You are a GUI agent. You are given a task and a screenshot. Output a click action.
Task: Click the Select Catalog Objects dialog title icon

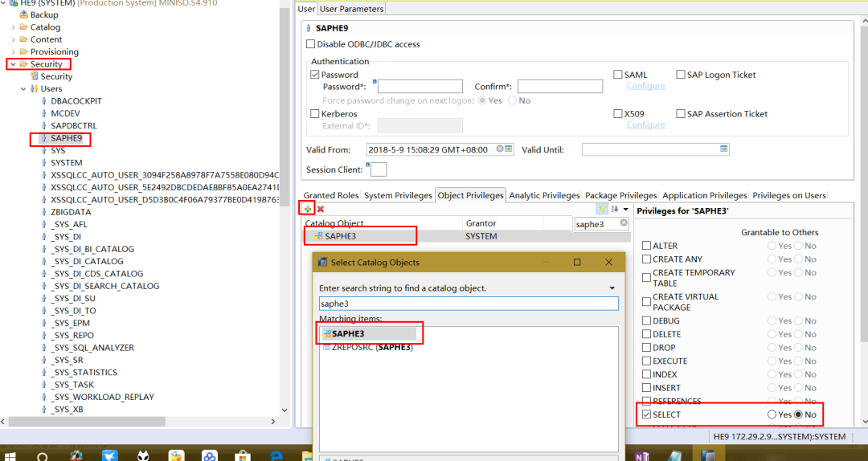point(323,263)
